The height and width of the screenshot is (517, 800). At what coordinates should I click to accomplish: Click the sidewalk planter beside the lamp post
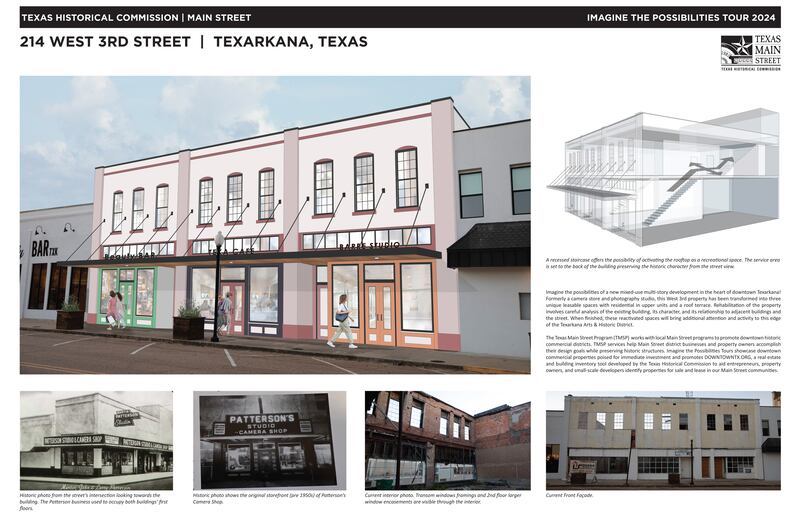point(188,322)
